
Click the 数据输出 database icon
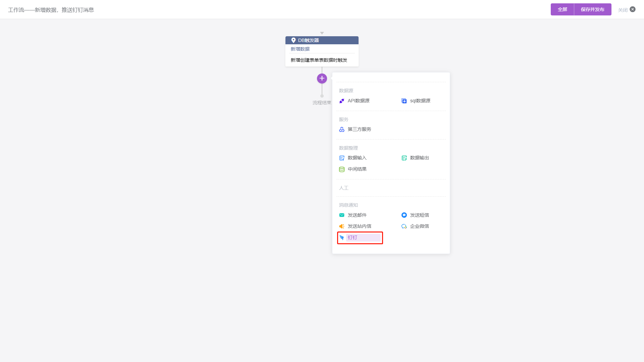coord(404,158)
